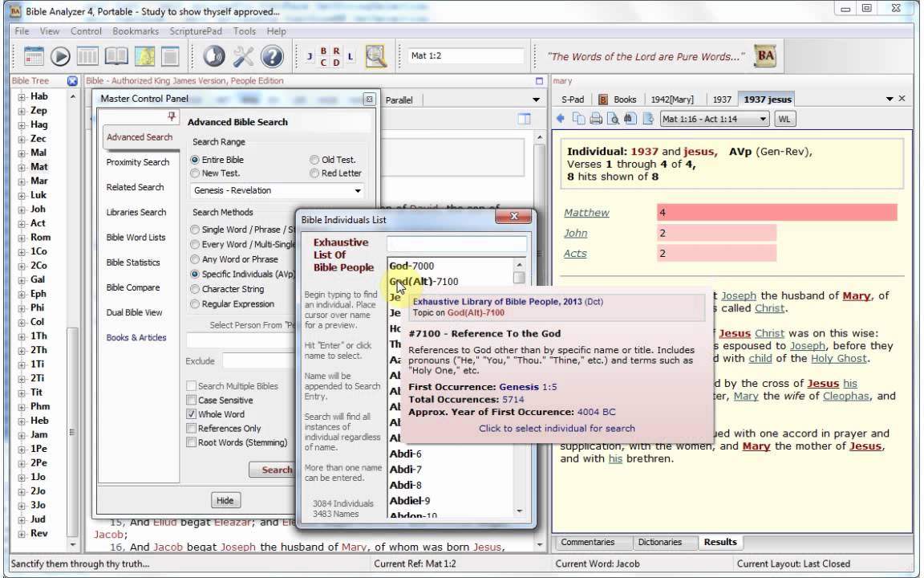Expand the Rev node in Bible Tree
The image size is (924, 578).
point(21,534)
